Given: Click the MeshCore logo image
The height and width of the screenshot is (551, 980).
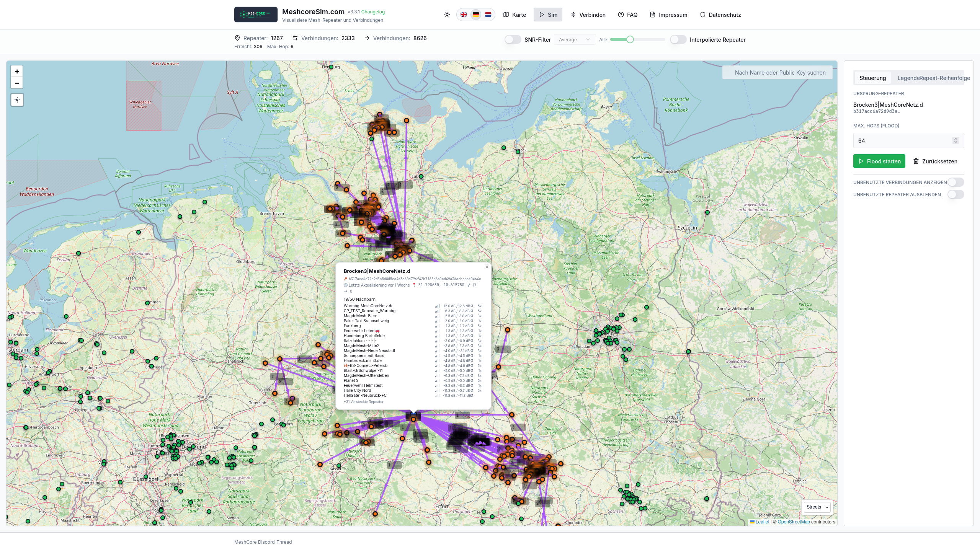Looking at the screenshot, I should click(x=256, y=15).
